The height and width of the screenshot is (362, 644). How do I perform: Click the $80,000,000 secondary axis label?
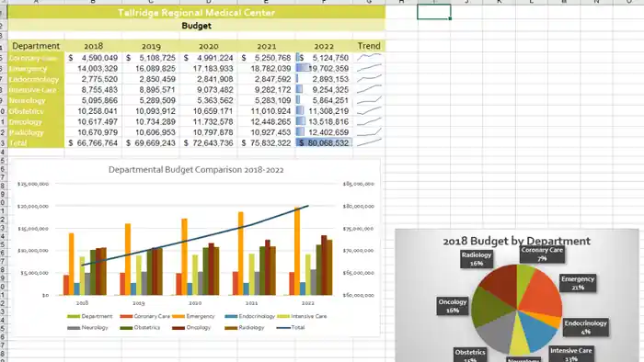(x=358, y=206)
